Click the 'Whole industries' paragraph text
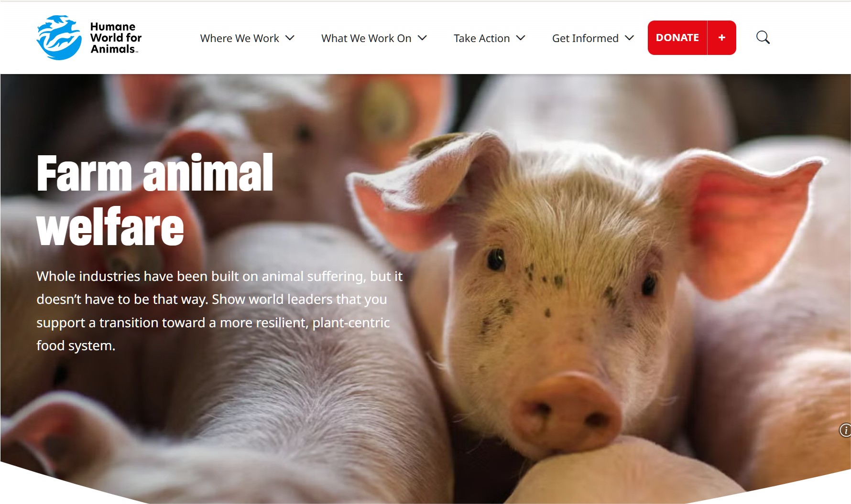Screen dimensions: 851x504 pos(219,311)
